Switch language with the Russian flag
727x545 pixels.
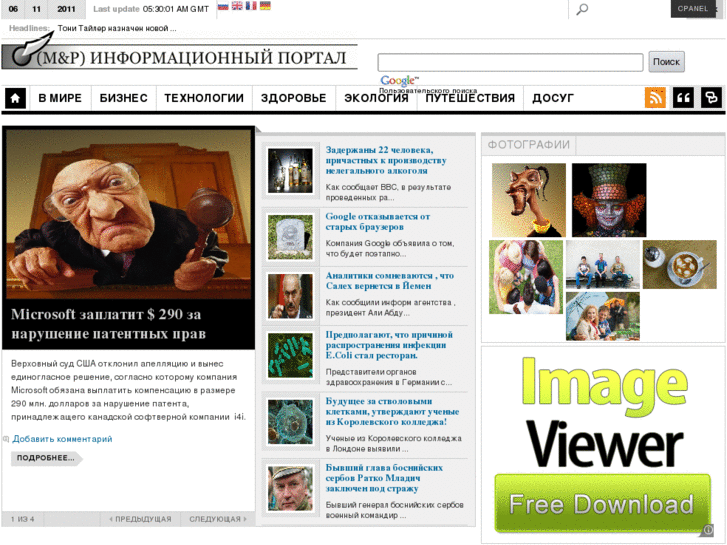pos(223,6)
